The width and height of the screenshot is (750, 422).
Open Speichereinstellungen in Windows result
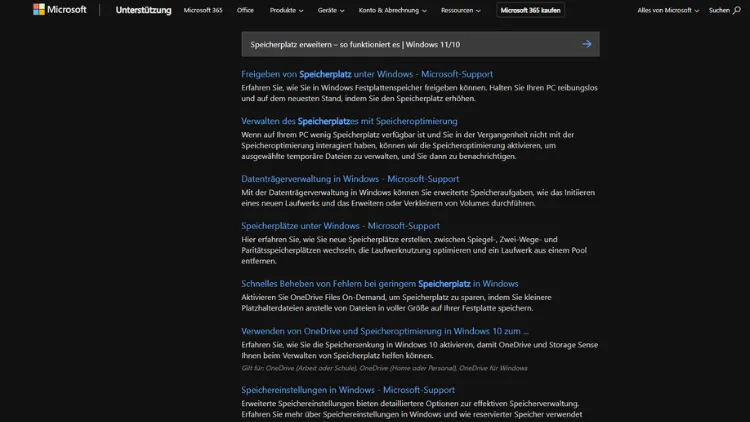pos(348,390)
